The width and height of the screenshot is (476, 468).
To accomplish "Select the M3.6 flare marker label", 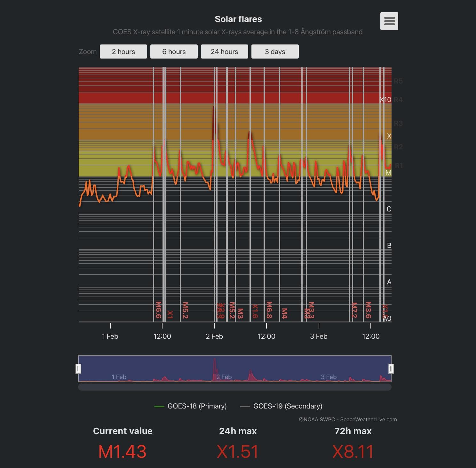I will (x=368, y=310).
